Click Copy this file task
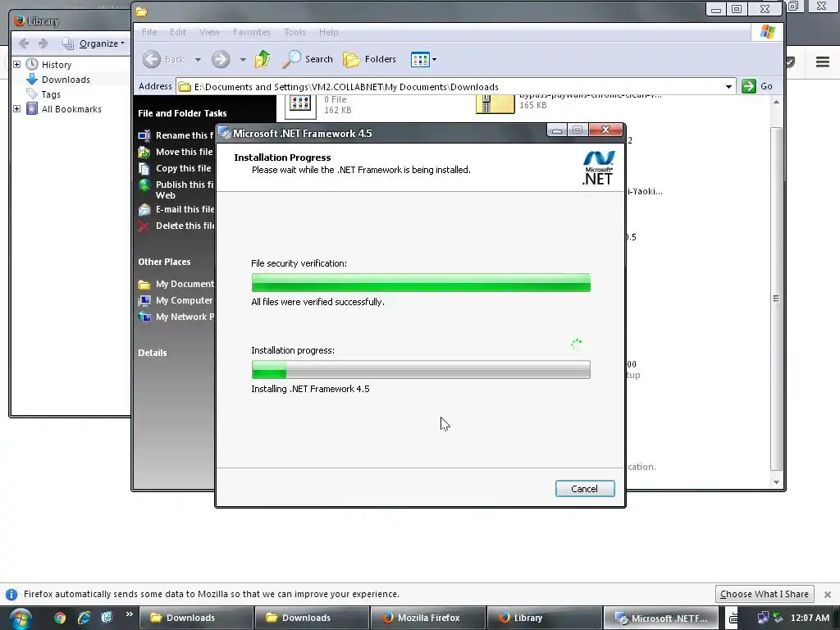The width and height of the screenshot is (840, 630). pos(175,168)
